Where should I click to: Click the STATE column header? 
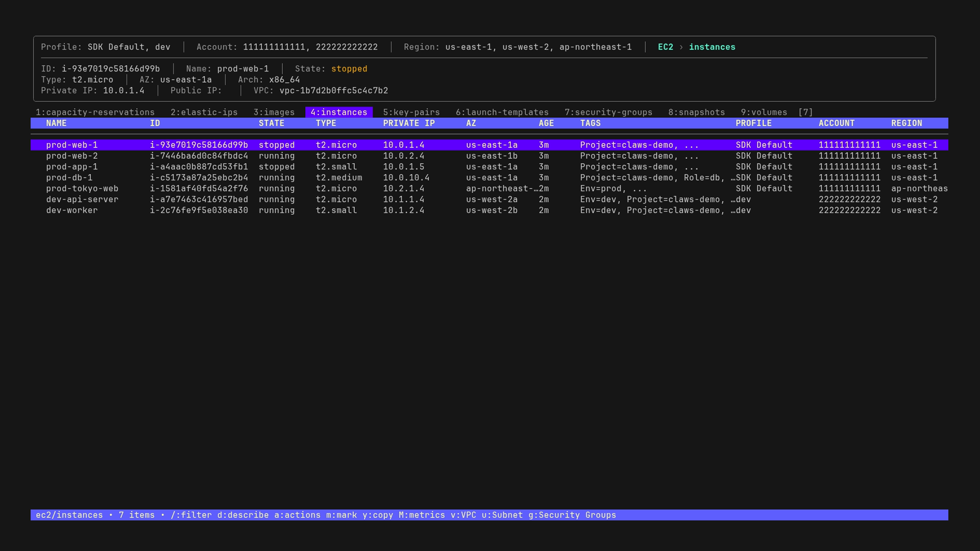click(x=271, y=123)
